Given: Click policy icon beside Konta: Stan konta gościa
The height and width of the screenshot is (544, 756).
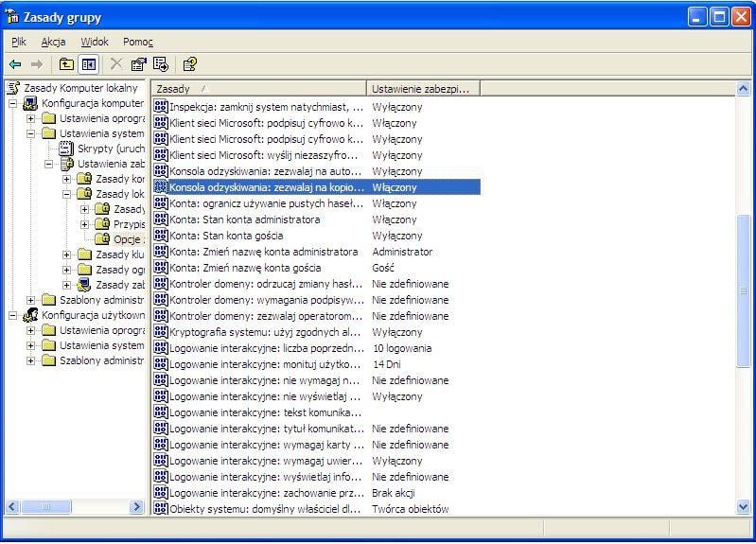Looking at the screenshot, I should click(x=161, y=236).
